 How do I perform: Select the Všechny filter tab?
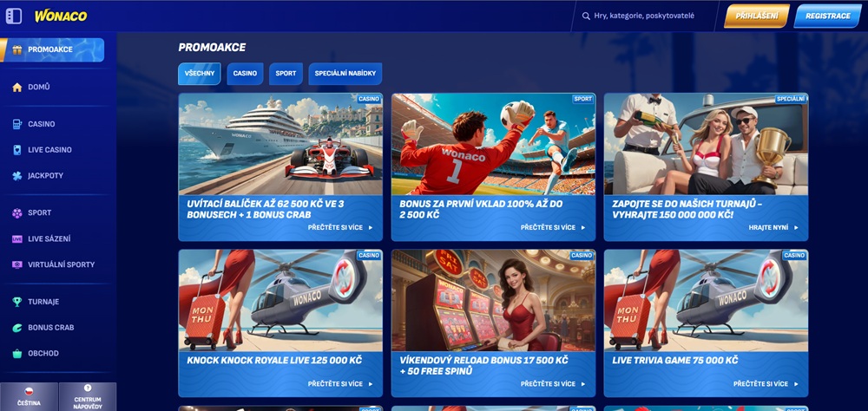pyautogui.click(x=200, y=74)
